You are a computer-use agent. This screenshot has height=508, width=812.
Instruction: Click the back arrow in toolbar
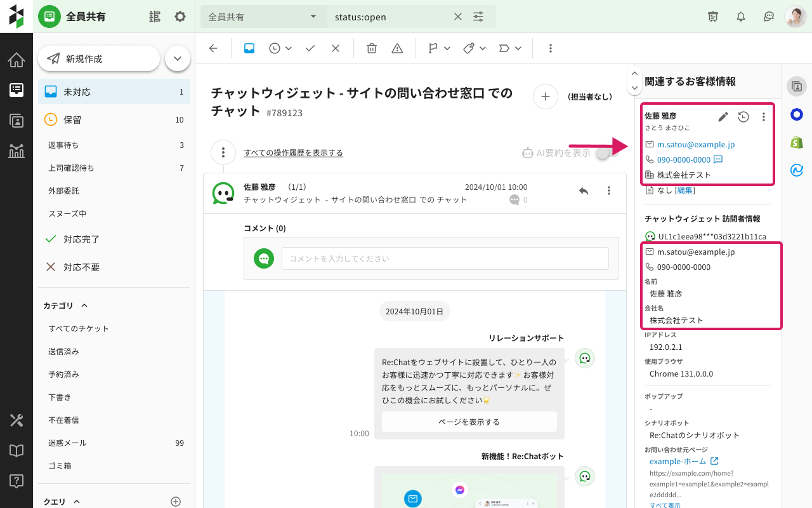(x=213, y=48)
